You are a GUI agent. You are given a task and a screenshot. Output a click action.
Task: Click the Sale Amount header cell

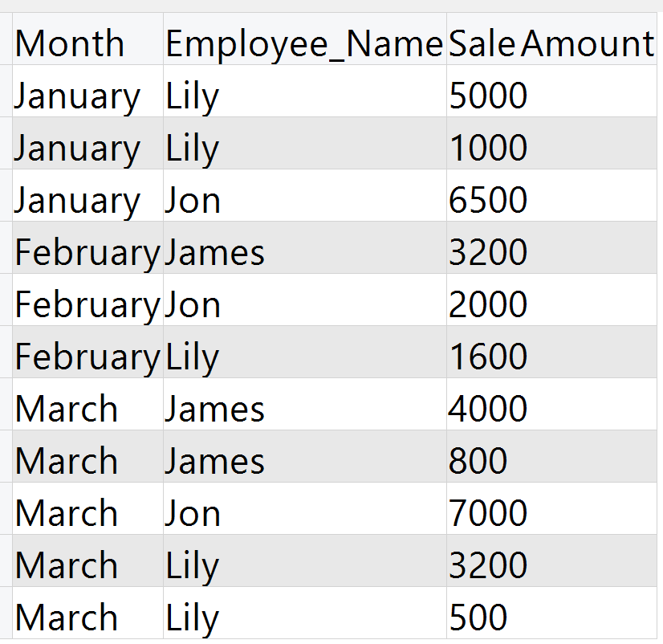pyautogui.click(x=551, y=44)
